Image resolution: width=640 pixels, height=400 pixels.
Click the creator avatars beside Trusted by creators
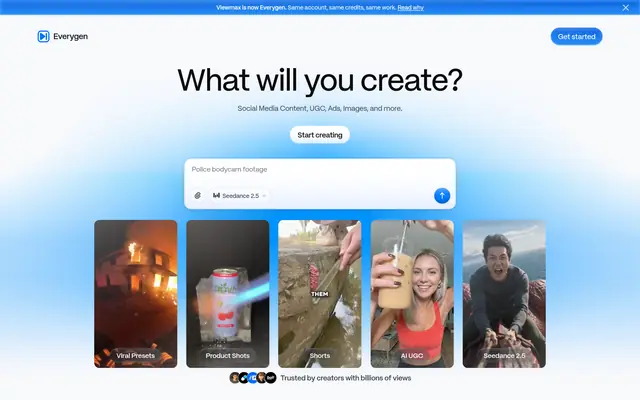tap(253, 378)
